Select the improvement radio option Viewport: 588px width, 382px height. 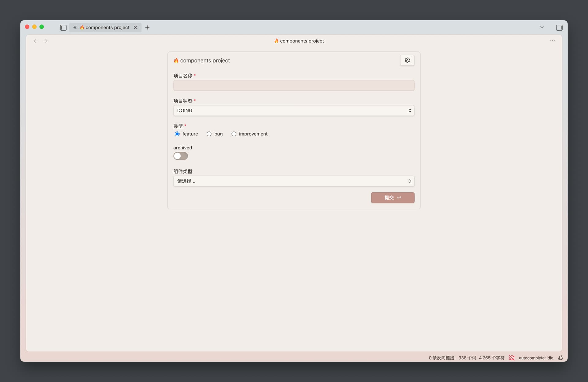(x=234, y=134)
